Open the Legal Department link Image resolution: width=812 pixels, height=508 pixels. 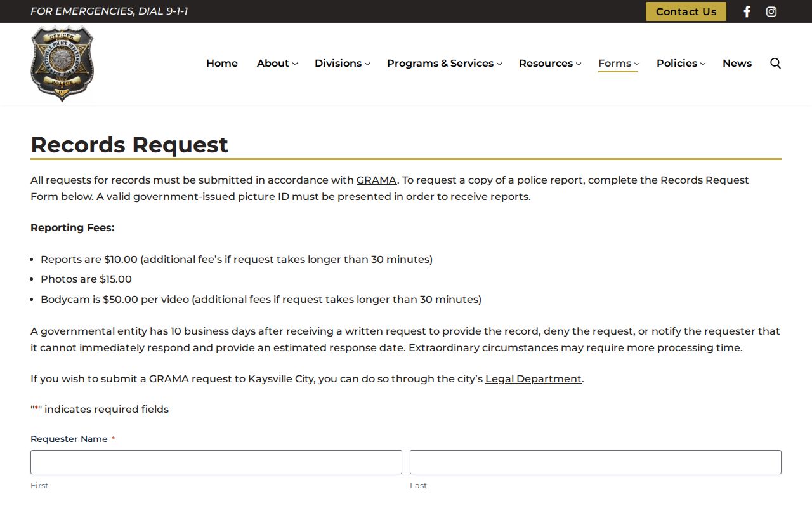tap(534, 378)
